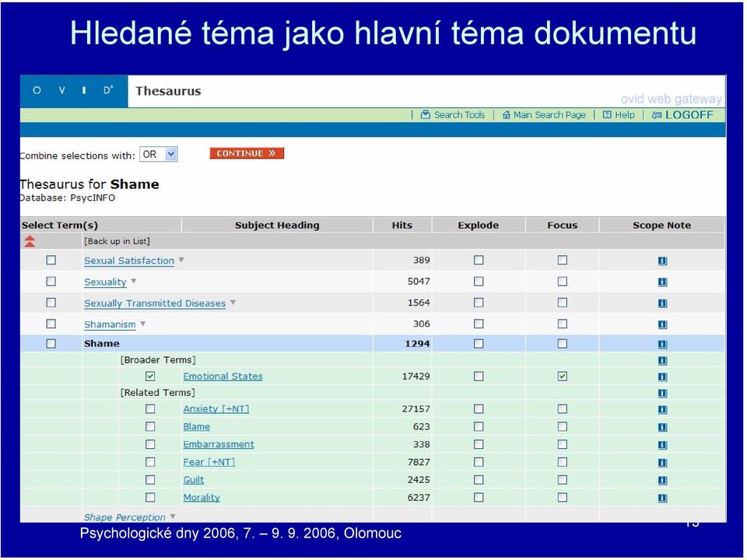Open scope note for Guilt
Image resolution: width=747 pixels, height=560 pixels.
[662, 481]
